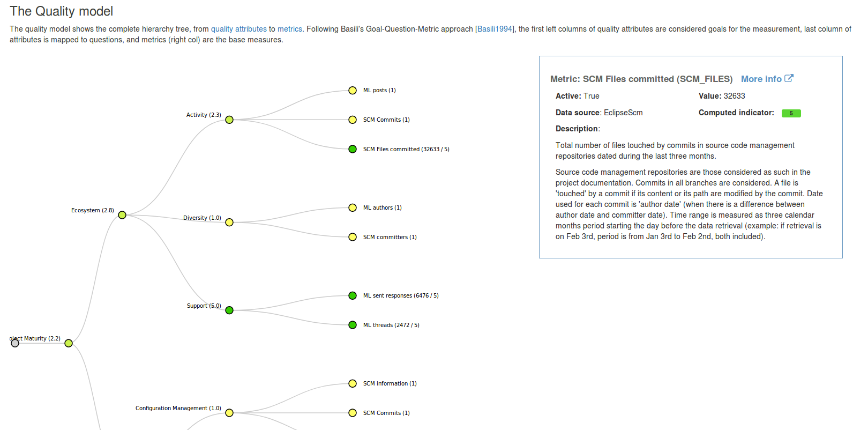
Task: Open the Basili1994 reference link
Action: [x=495, y=29]
